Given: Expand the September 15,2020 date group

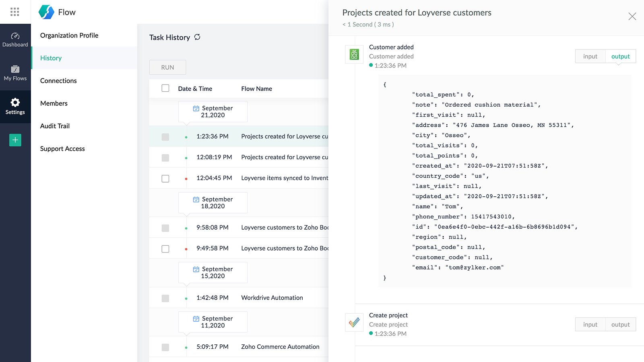Looking at the screenshot, I should point(213,272).
